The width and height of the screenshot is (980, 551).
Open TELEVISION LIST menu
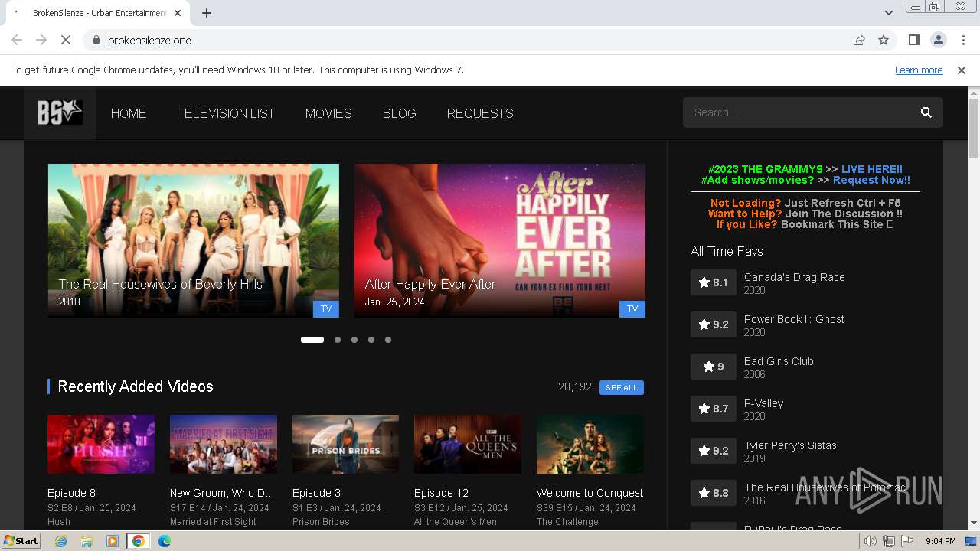coord(226,113)
